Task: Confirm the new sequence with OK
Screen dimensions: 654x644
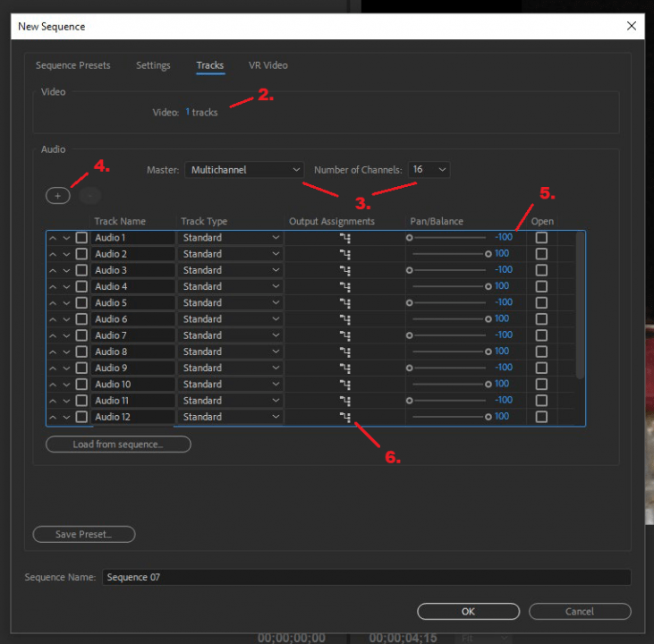Action: coord(469,612)
